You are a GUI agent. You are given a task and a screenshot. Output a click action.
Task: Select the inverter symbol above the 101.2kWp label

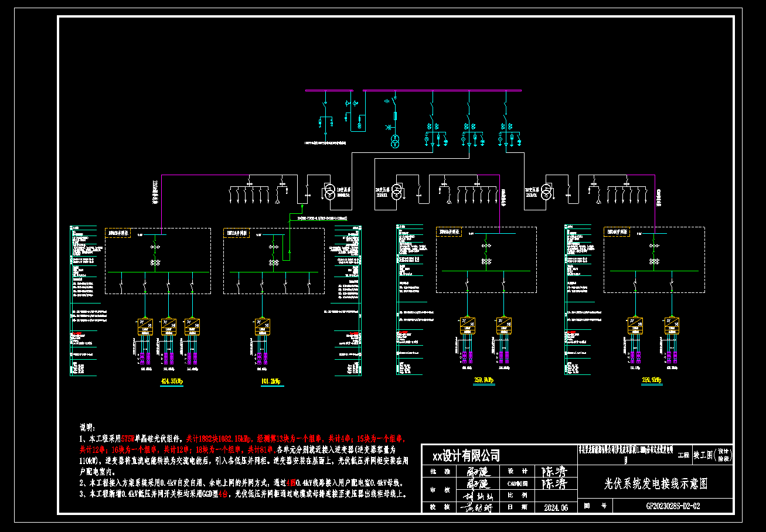click(x=262, y=326)
